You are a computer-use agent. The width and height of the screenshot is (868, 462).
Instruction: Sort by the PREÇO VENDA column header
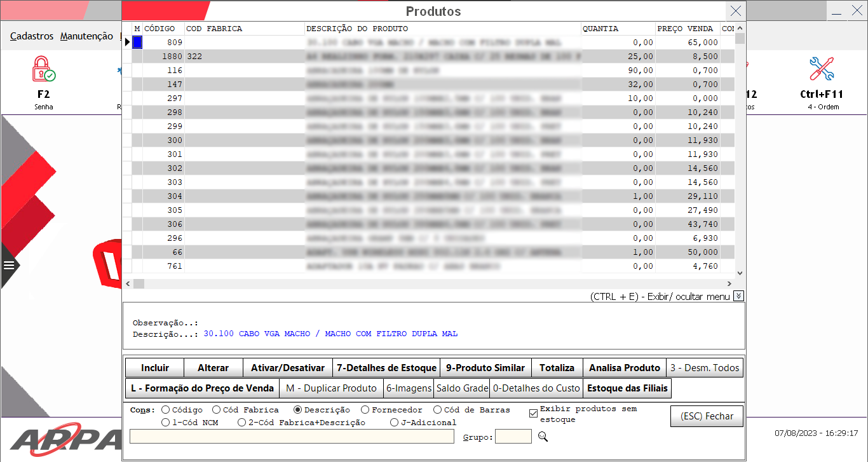[687, 29]
